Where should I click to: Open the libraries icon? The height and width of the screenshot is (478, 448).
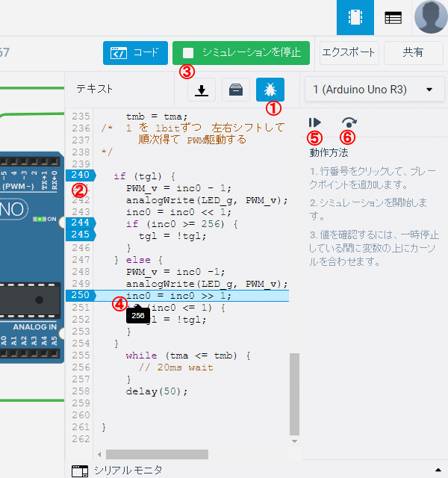pos(235,90)
